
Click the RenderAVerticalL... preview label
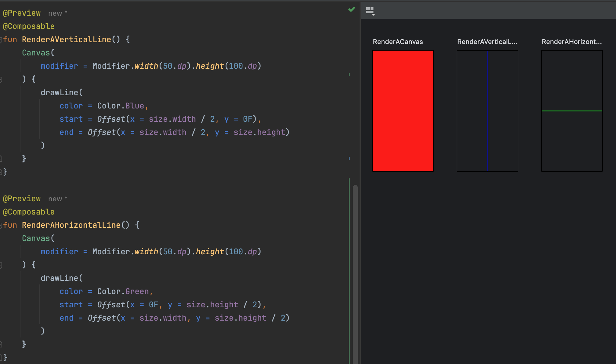[x=487, y=42]
